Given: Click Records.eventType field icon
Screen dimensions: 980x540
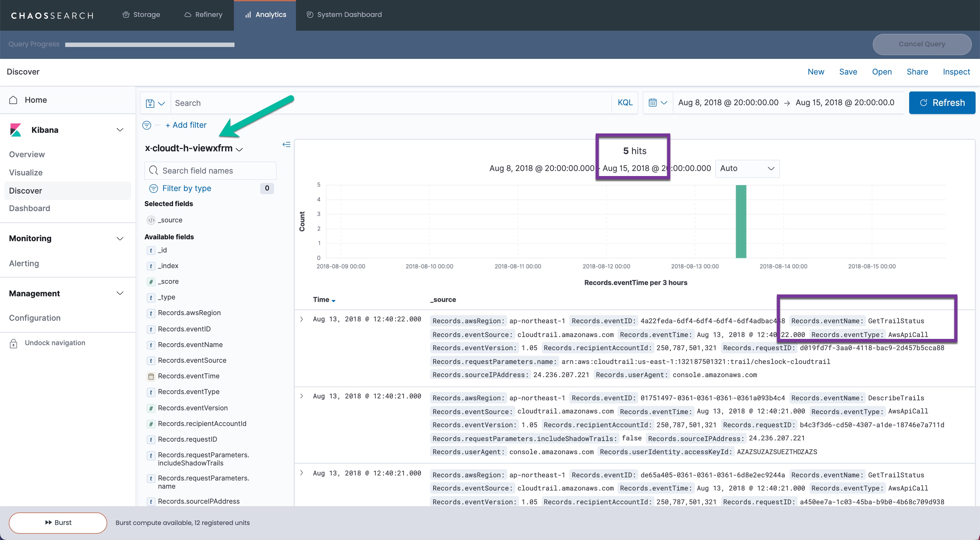Looking at the screenshot, I should 151,392.
